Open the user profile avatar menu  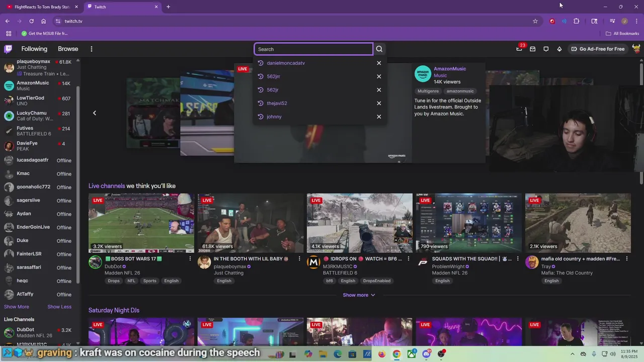click(x=636, y=49)
